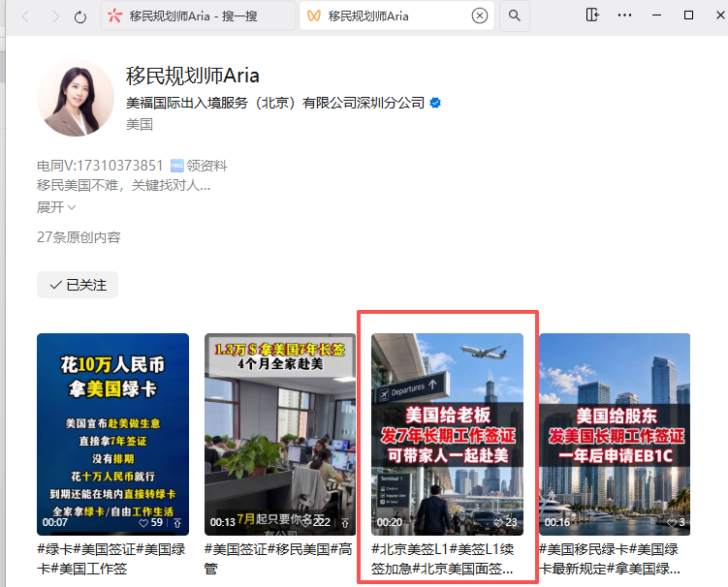
Task: Click the 27条原创内容 count text
Action: [x=79, y=237]
